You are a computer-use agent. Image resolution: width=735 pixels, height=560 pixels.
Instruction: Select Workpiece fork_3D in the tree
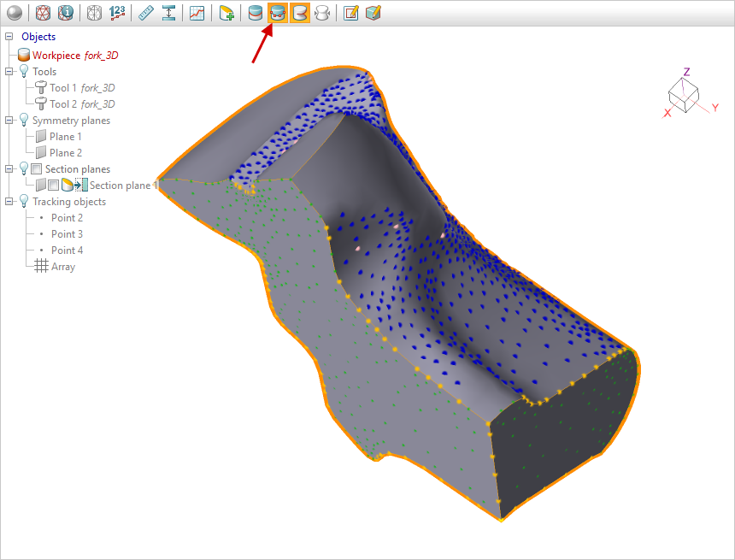coord(75,56)
